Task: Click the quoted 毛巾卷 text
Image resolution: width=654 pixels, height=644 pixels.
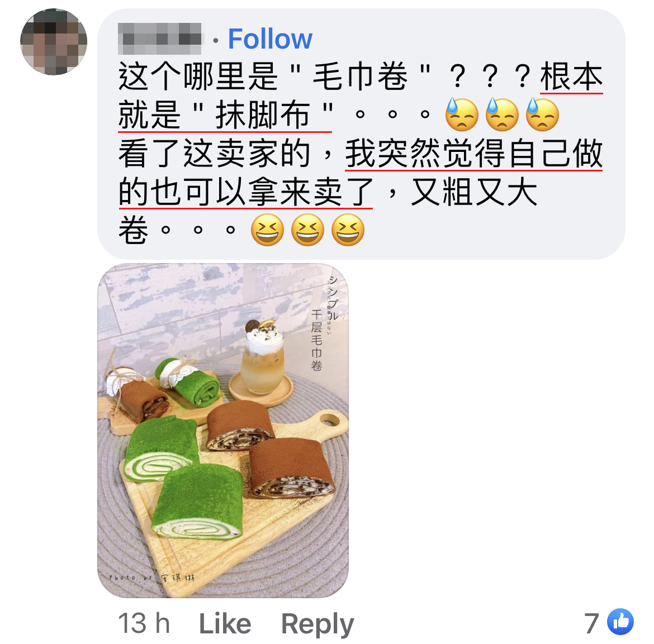Action: click(360, 77)
